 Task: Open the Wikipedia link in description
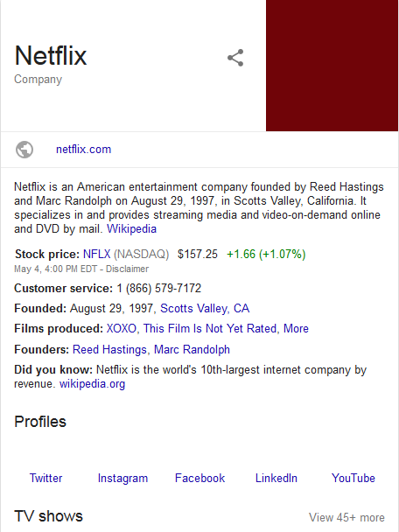tap(131, 228)
